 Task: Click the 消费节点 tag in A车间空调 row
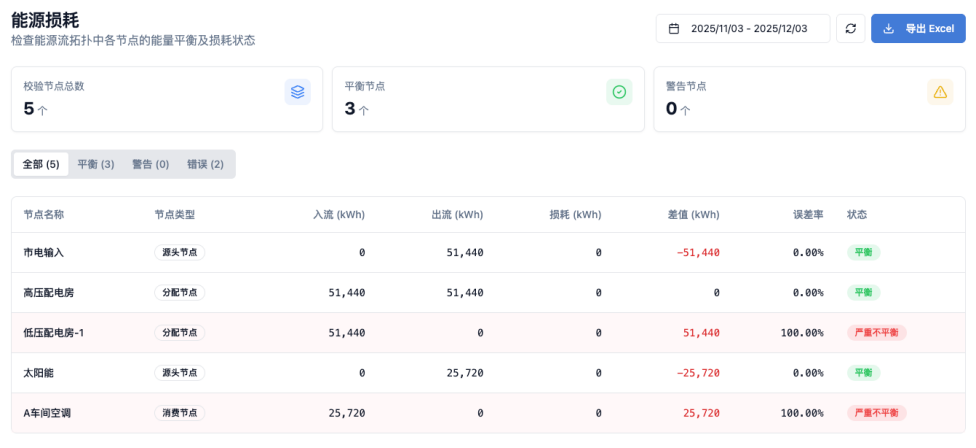click(180, 413)
